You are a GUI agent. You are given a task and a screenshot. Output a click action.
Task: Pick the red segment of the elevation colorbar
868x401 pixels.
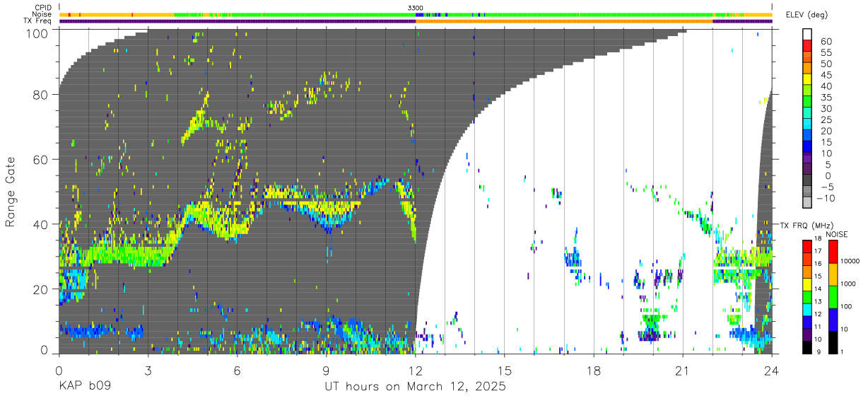pos(807,47)
